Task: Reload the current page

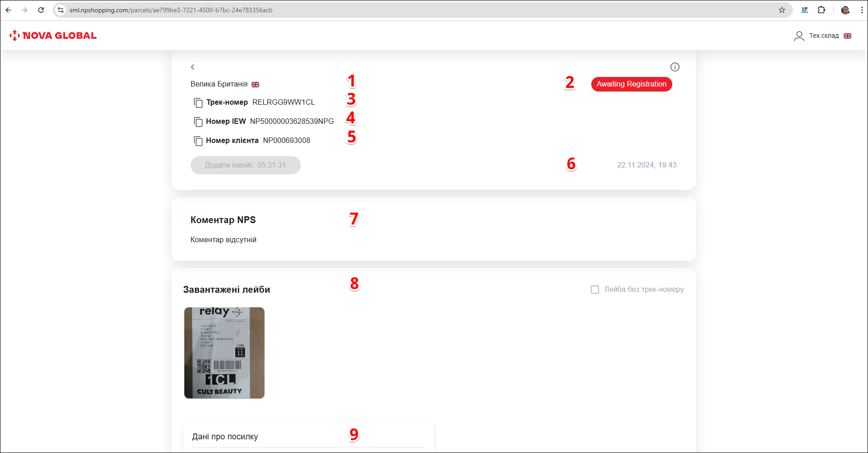Action: [x=41, y=10]
